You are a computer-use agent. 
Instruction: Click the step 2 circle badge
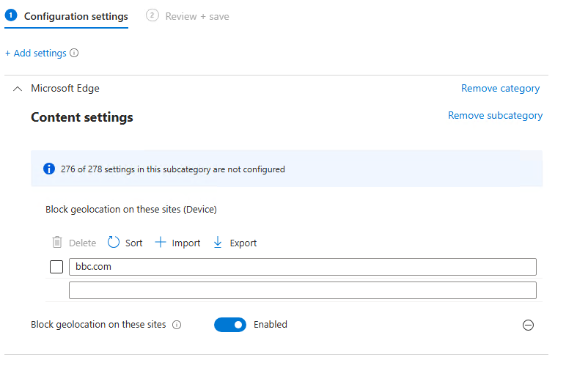pyautogui.click(x=152, y=15)
